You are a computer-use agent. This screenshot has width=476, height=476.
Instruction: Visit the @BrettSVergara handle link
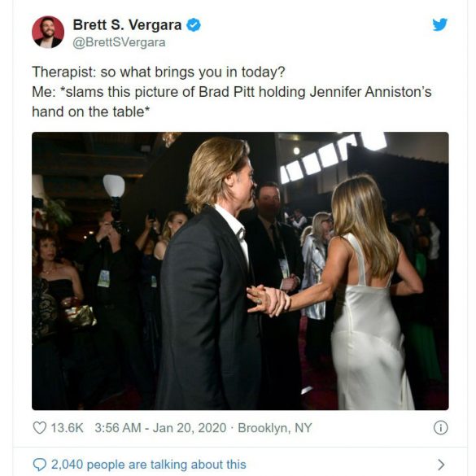119,42
